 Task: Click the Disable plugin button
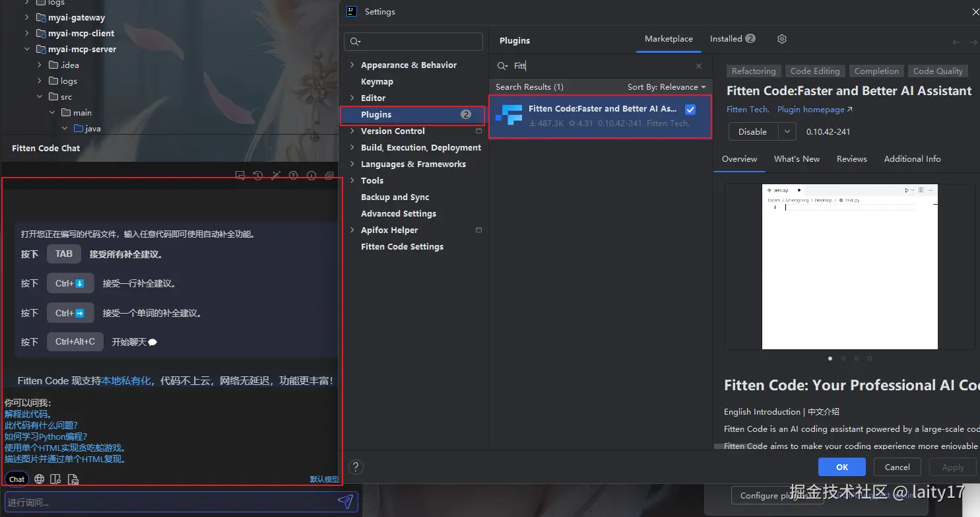pyautogui.click(x=753, y=131)
